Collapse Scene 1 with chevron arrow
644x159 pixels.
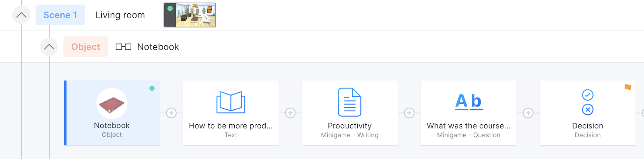point(21,15)
